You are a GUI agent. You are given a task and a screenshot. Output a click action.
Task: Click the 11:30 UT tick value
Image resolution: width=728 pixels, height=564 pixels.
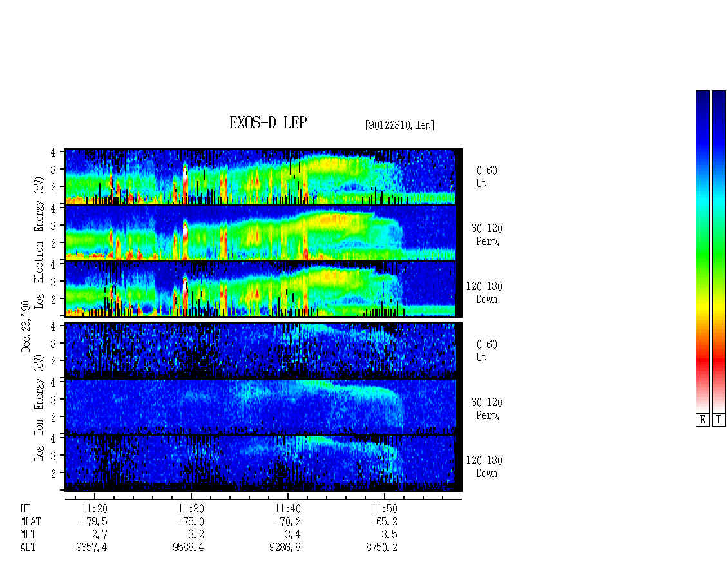click(x=191, y=509)
